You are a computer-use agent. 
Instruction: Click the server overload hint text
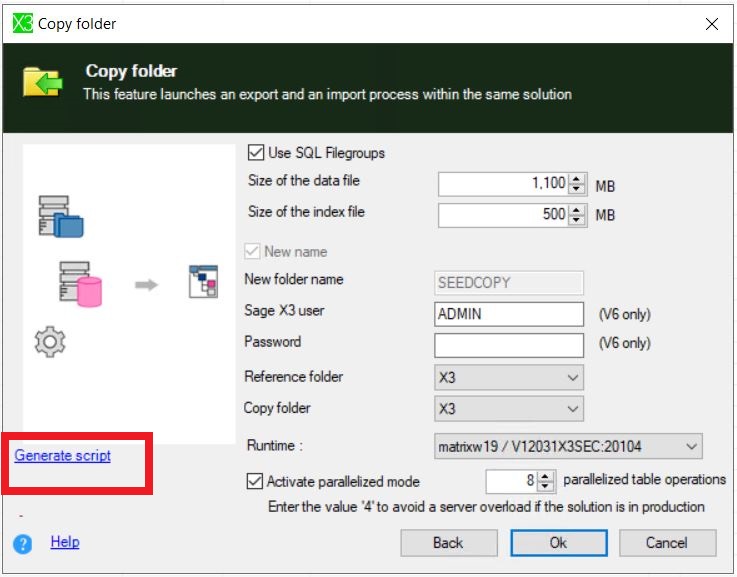(486, 507)
